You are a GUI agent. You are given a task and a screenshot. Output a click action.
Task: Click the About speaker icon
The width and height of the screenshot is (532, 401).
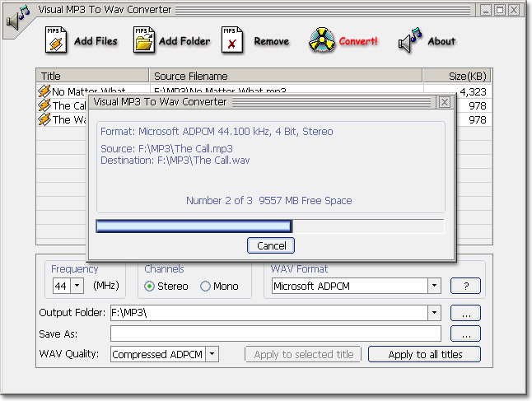(410, 40)
